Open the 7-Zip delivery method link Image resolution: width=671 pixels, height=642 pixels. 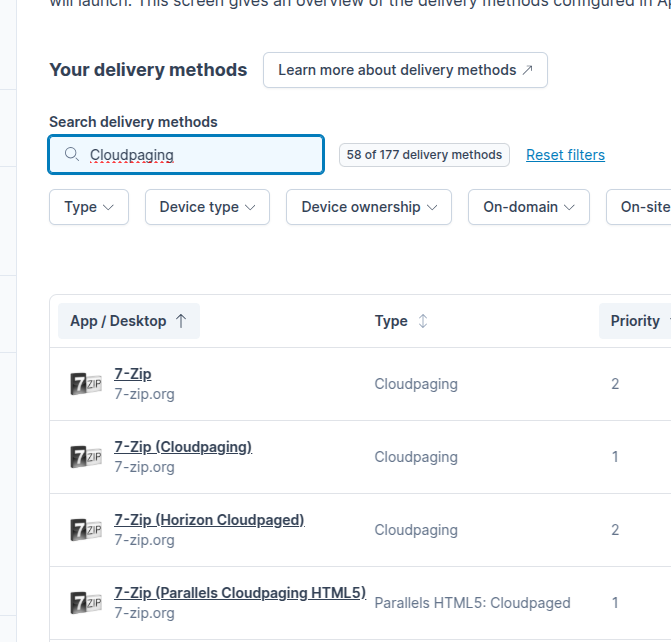133,374
